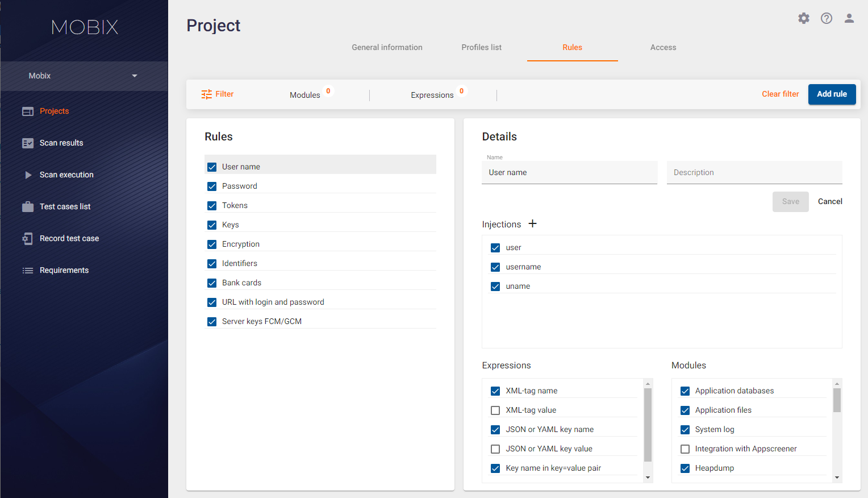Click the Requirements list icon
Viewport: 868px width, 498px height.
pyautogui.click(x=28, y=271)
